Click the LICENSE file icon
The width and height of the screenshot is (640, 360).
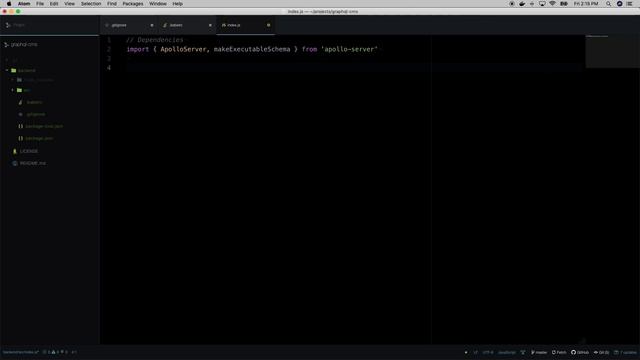[15, 151]
